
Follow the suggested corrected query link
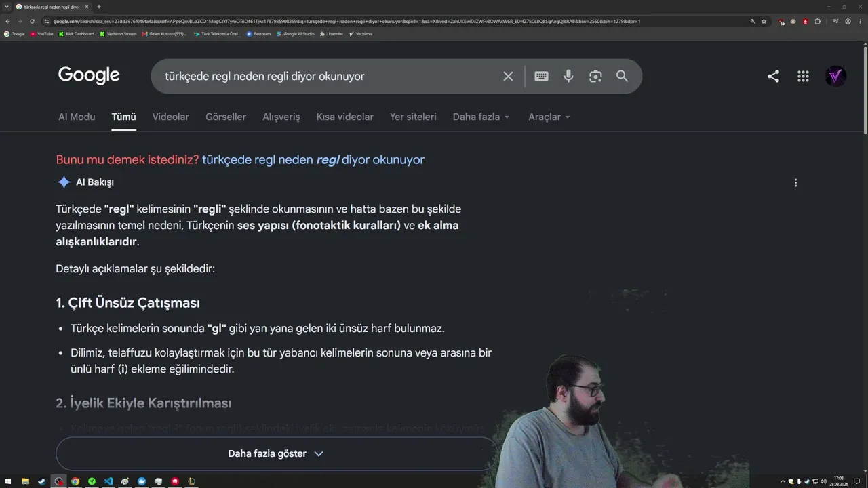[313, 160]
